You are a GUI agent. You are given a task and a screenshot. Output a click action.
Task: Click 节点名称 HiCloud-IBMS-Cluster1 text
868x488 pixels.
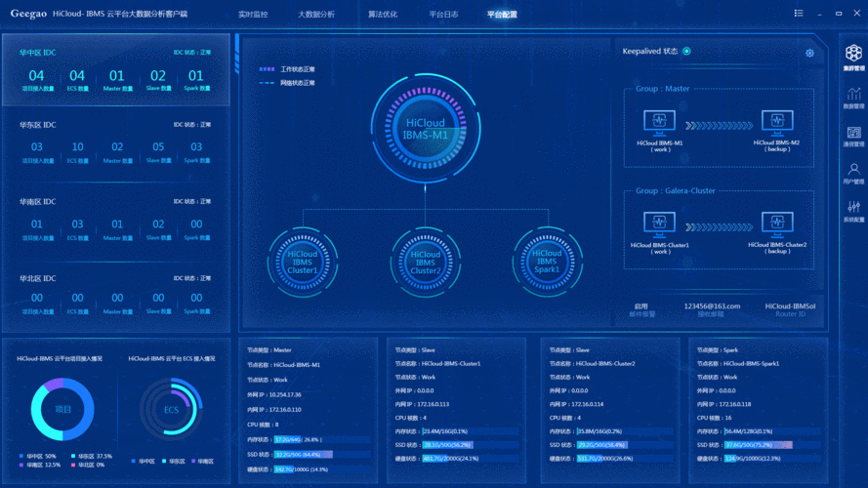pos(437,364)
